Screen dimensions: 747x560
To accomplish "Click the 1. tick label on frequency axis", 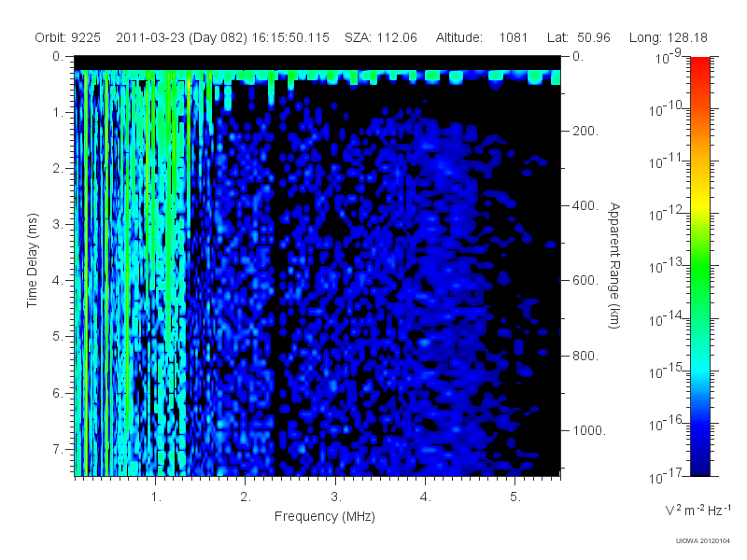I will [x=156, y=497].
